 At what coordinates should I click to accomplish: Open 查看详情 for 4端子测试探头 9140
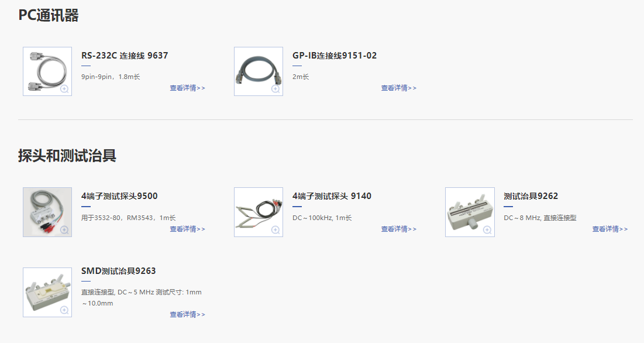click(x=398, y=229)
